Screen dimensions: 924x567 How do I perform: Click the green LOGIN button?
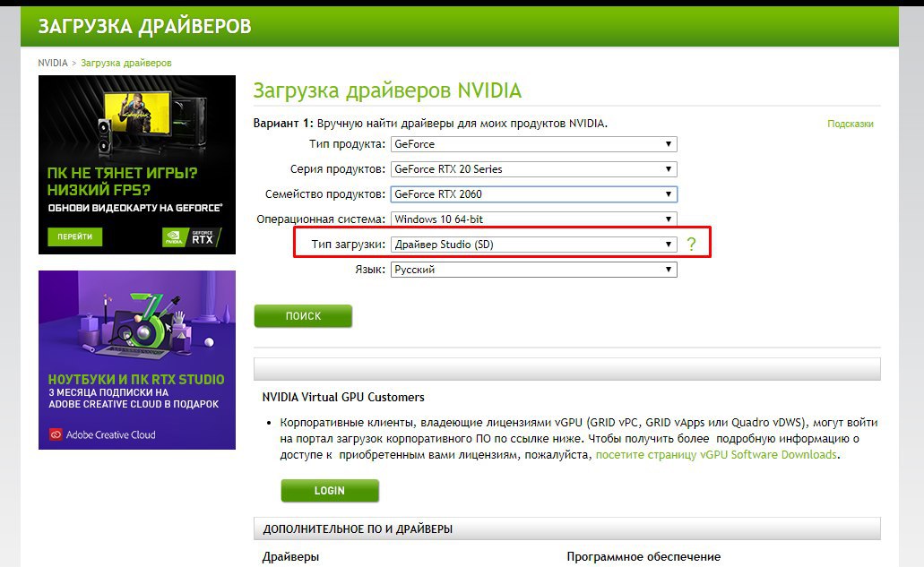pos(330,491)
